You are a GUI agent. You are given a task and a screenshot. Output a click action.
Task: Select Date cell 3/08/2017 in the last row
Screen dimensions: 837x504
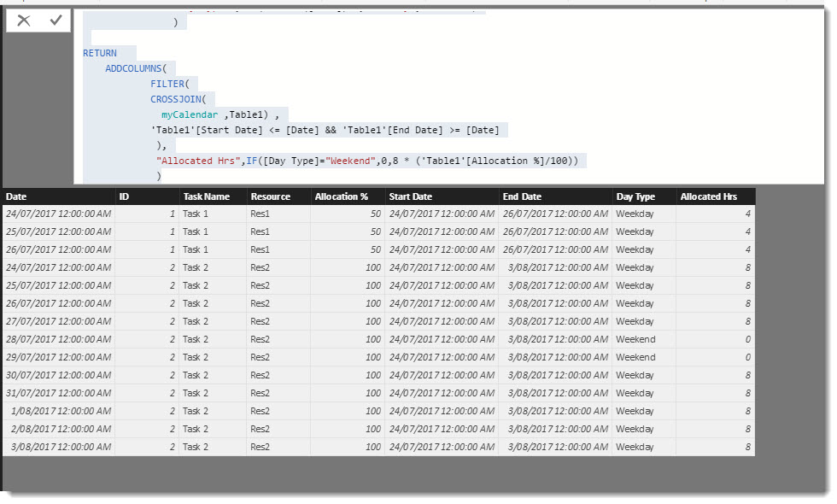(x=59, y=447)
